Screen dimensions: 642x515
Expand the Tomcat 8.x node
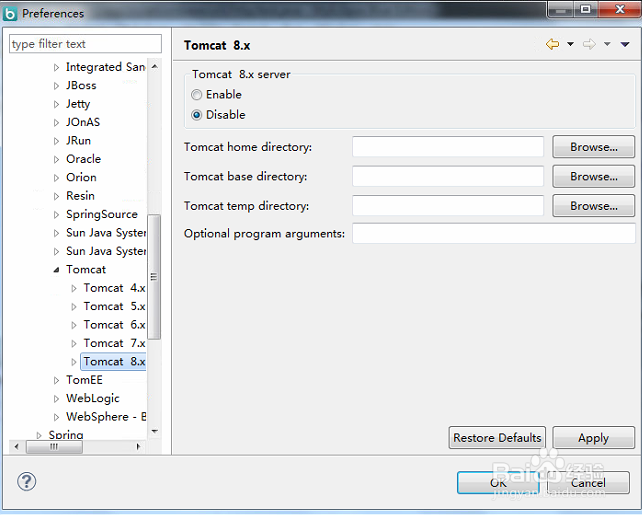74,362
